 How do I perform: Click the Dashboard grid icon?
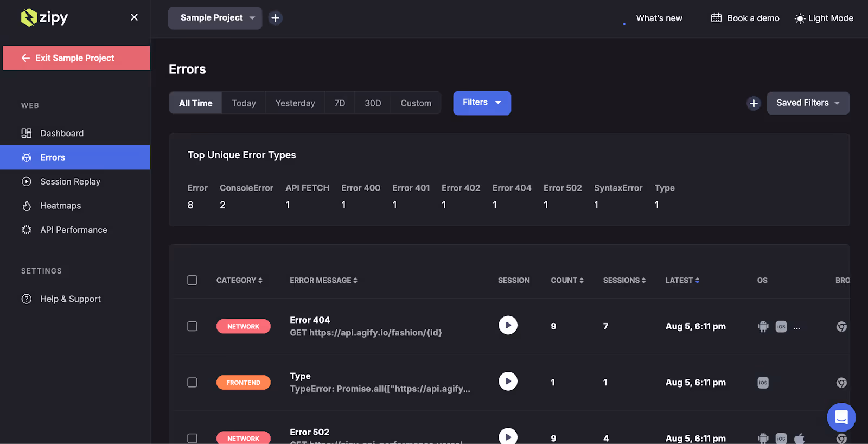click(x=26, y=133)
